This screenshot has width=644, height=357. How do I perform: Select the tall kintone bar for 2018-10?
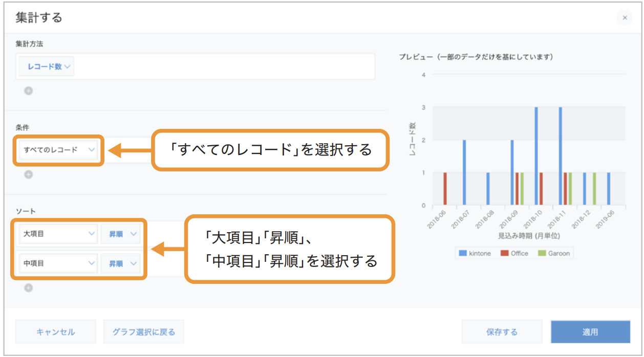pyautogui.click(x=536, y=156)
